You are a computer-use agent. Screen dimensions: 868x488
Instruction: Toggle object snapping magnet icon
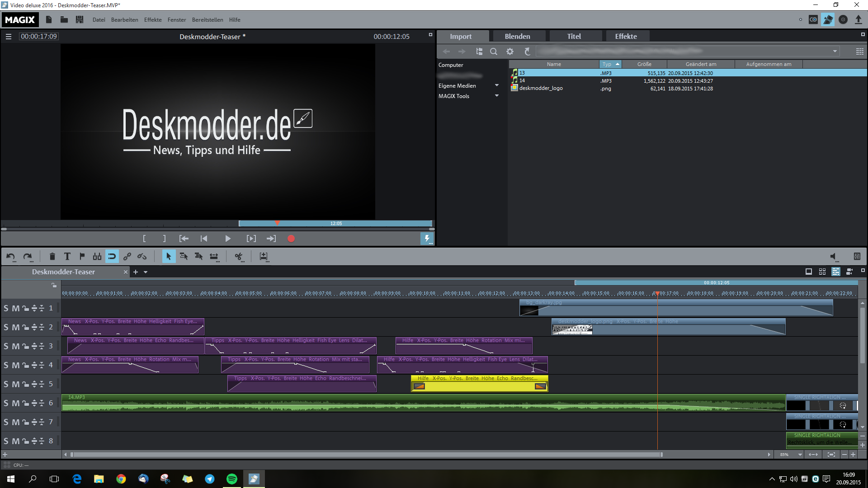tap(112, 257)
